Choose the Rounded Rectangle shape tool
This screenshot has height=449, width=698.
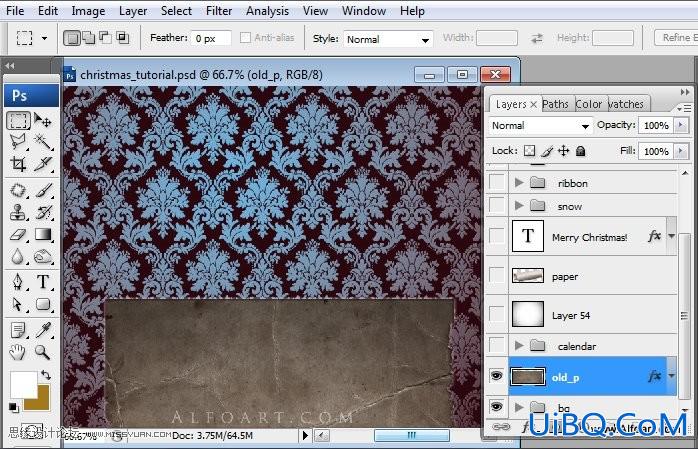(43, 304)
